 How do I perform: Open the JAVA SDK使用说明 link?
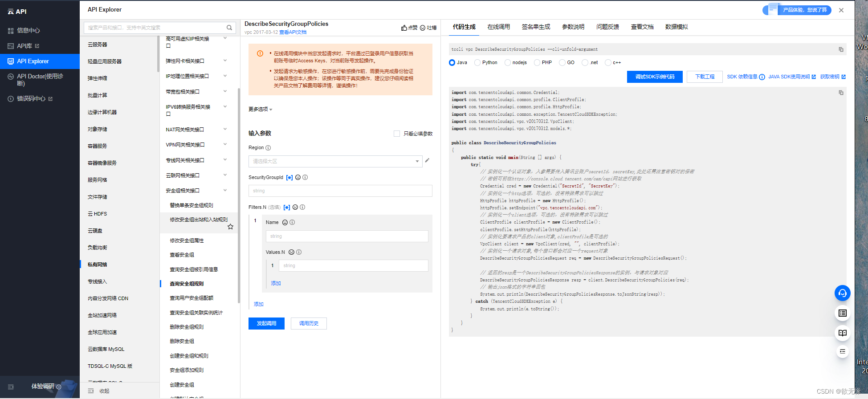[792, 77]
